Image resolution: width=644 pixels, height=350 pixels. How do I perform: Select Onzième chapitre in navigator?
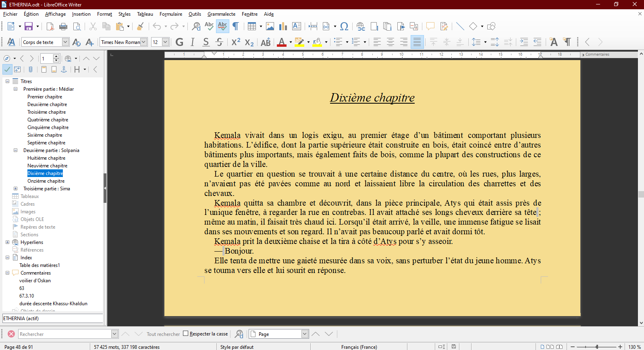46,181
